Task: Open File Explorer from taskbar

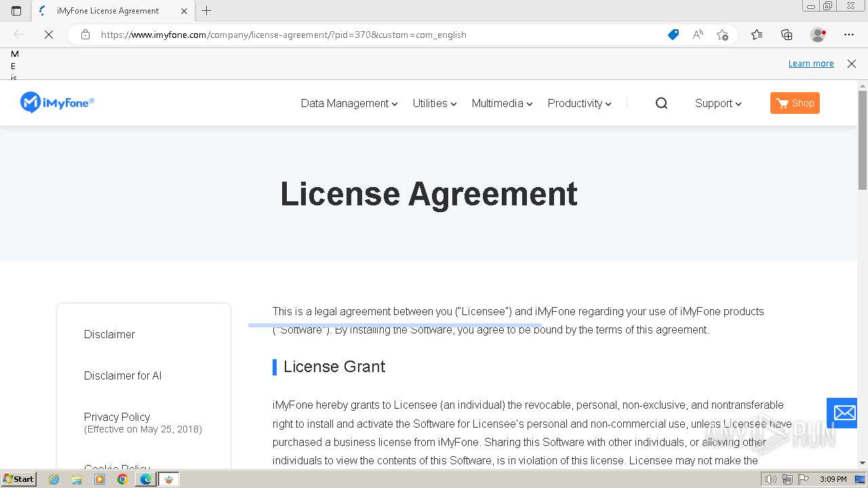Action: [77, 479]
